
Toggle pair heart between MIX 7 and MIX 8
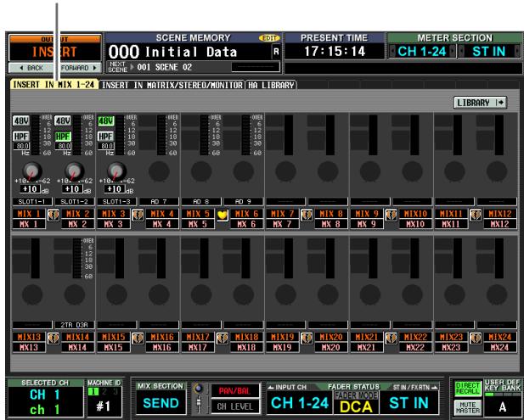point(307,215)
